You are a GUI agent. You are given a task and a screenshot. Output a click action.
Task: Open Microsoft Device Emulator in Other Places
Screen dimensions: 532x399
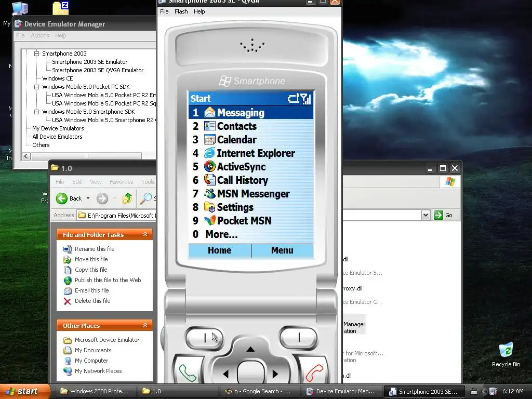click(107, 340)
